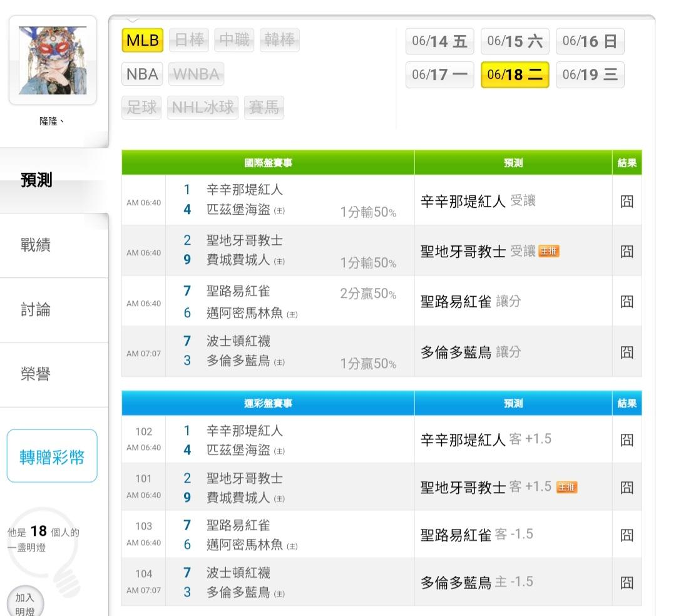Select the NHL冰球 category tab
This screenshot has height=616, width=676.
[203, 107]
